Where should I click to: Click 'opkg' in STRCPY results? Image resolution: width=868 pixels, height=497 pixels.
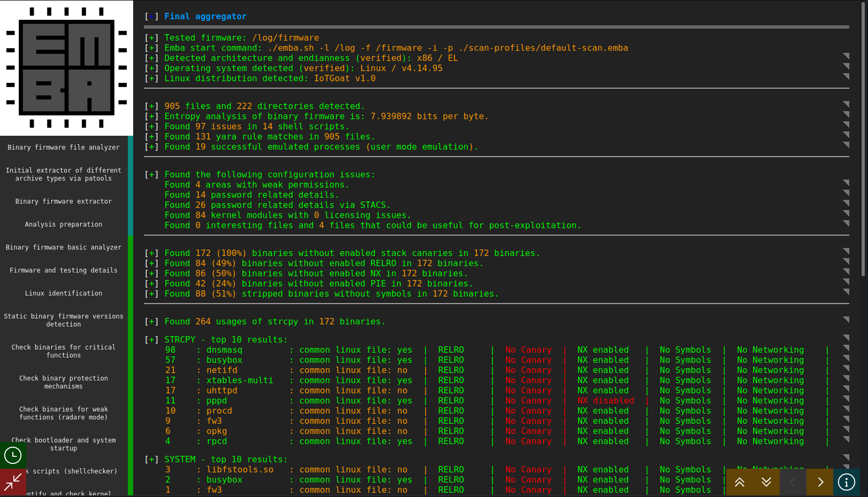pyautogui.click(x=217, y=431)
